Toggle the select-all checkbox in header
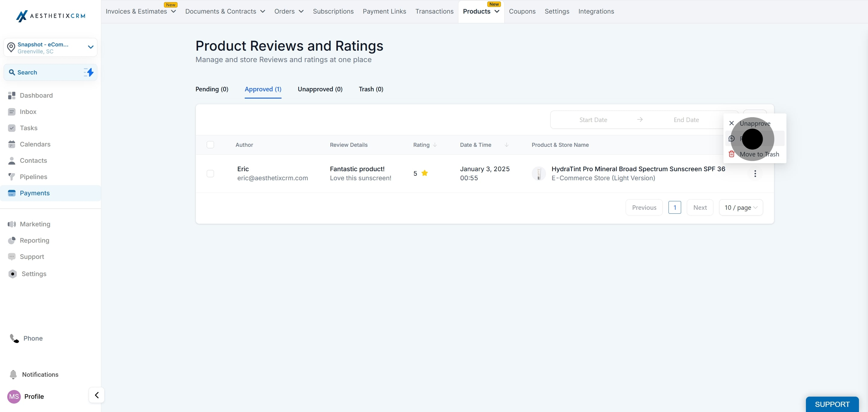The height and width of the screenshot is (412, 868). (x=210, y=145)
